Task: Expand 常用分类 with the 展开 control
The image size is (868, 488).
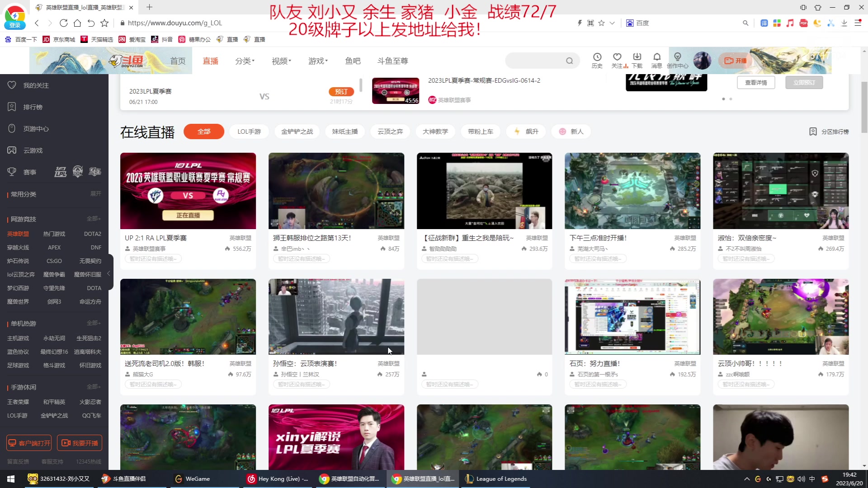Action: 94,194
